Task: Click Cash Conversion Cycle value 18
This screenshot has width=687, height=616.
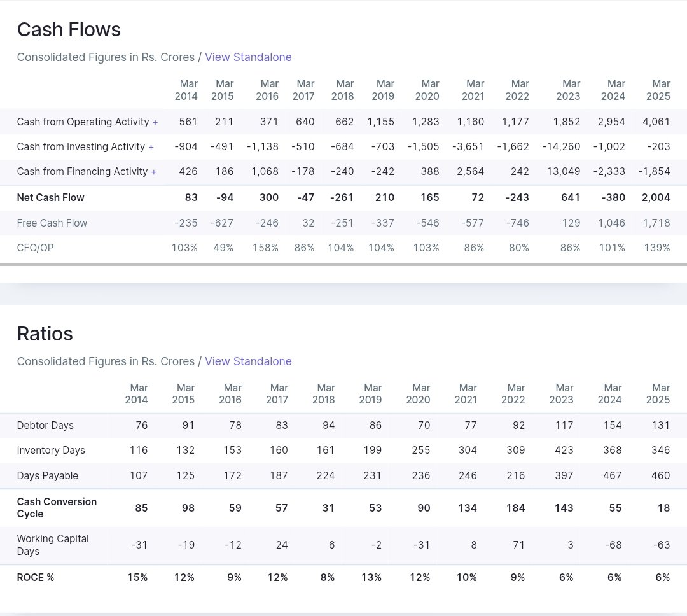Action: point(663,508)
